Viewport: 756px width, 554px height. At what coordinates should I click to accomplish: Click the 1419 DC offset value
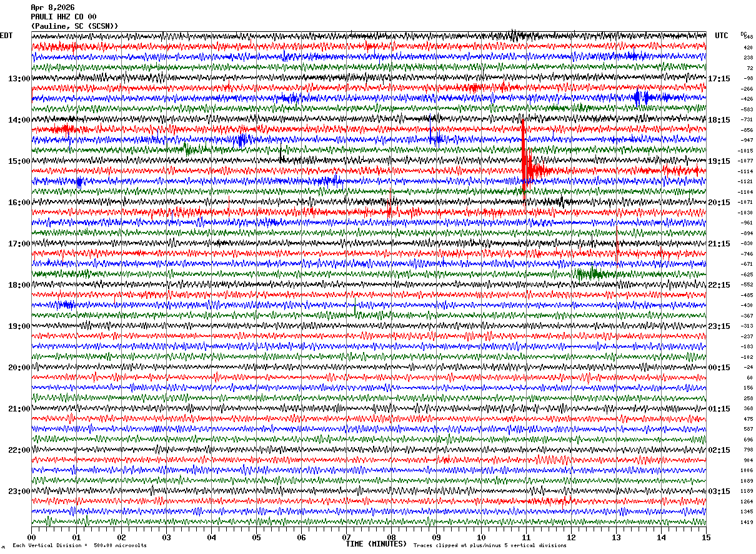tap(747, 522)
